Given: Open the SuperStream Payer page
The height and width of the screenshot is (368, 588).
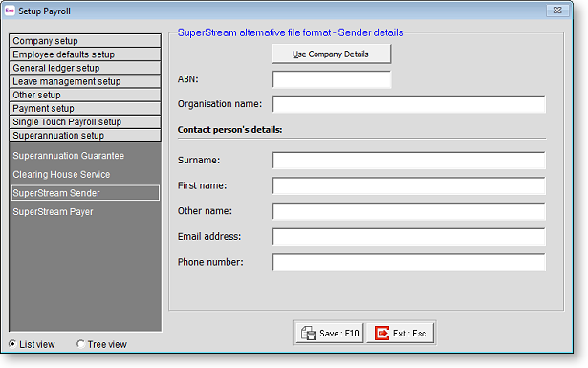Looking at the screenshot, I should 53,212.
